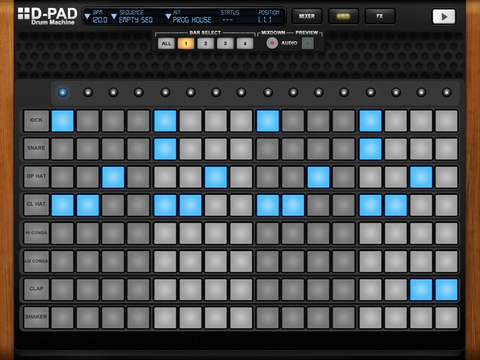Open the Mixer view
The height and width of the screenshot is (360, 480).
pos(307,16)
